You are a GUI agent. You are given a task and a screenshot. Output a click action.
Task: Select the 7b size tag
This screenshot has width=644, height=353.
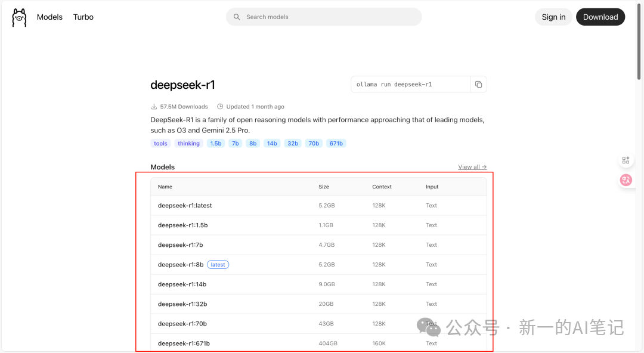pos(236,144)
